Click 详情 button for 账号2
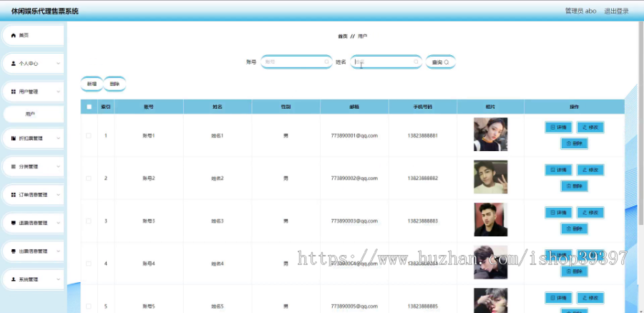This screenshot has height=313, width=644. tap(559, 170)
